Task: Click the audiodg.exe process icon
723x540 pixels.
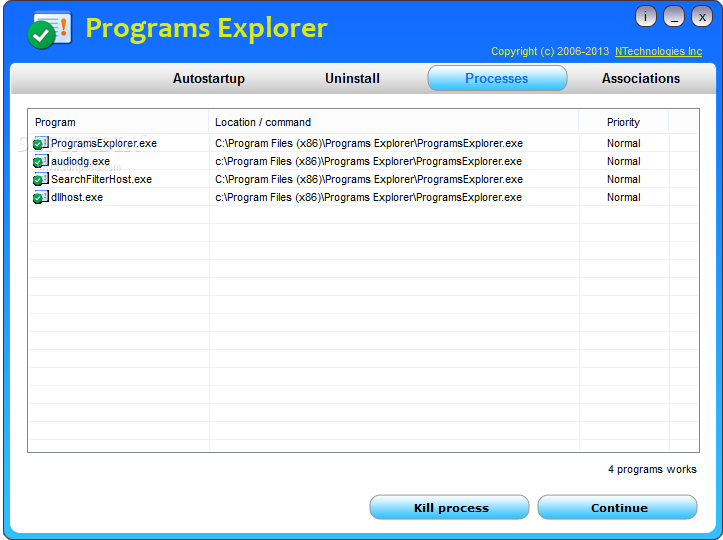Action: point(41,161)
